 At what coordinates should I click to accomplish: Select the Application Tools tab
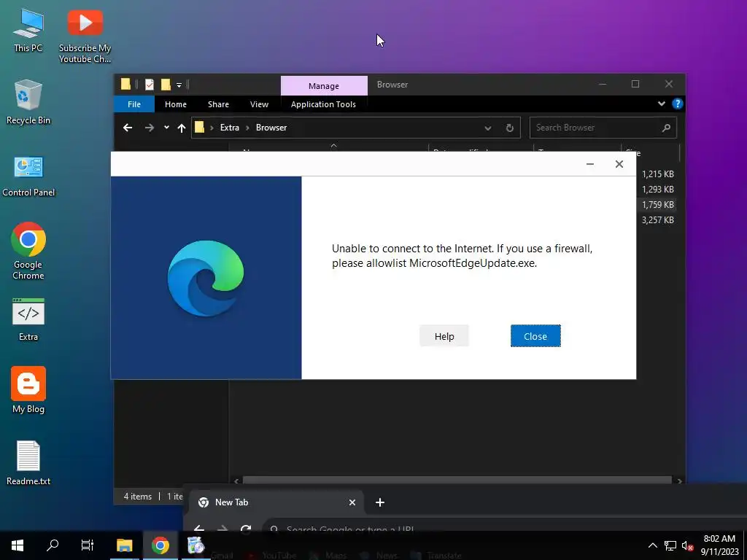coord(323,104)
